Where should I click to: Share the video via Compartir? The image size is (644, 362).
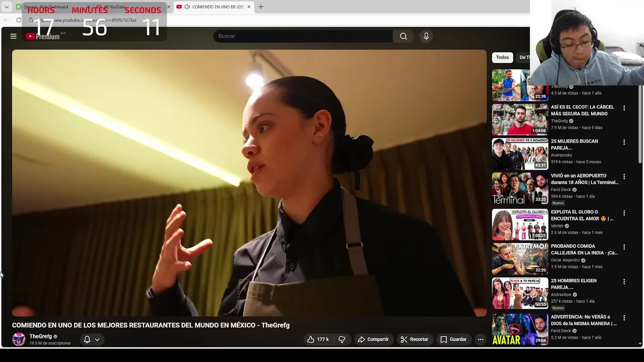373,339
